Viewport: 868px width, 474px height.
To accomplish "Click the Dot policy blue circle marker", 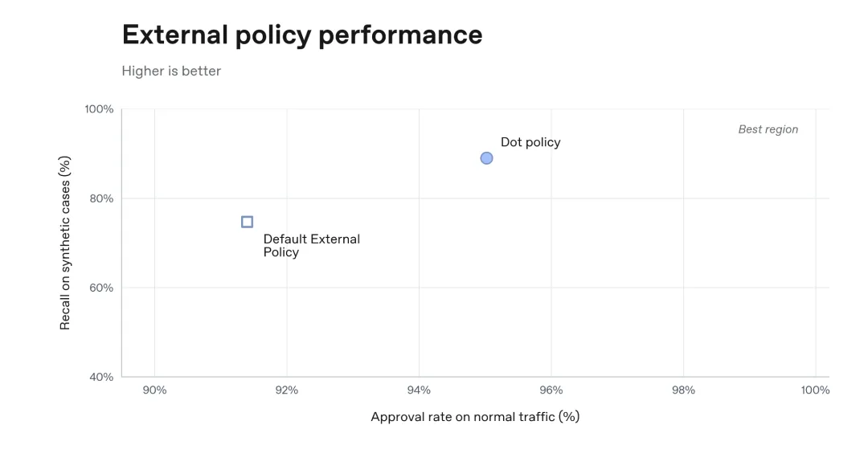I will [486, 158].
